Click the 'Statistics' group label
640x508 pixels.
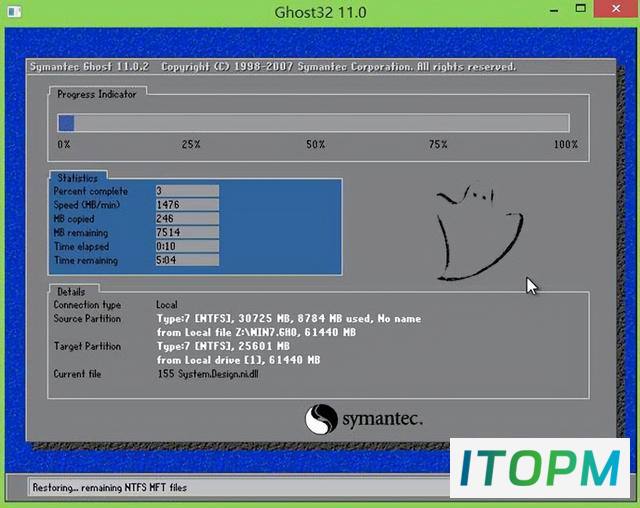78,178
